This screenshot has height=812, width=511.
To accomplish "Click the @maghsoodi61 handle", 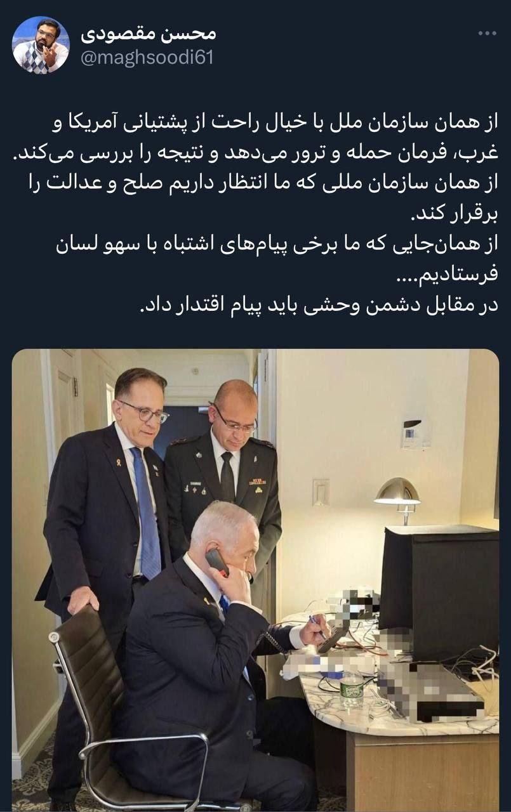I will coord(147,58).
